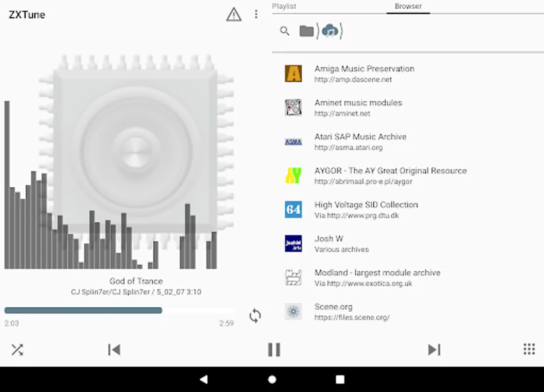Click the blue 64 SID Collection icon
The width and height of the screenshot is (544, 392).
(293, 210)
